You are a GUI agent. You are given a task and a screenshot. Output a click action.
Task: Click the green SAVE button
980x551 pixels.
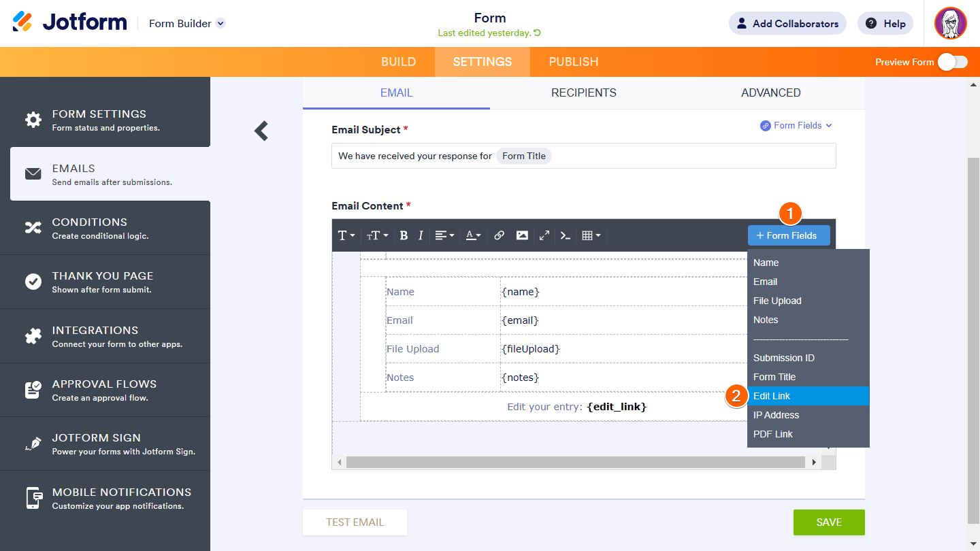pos(829,522)
